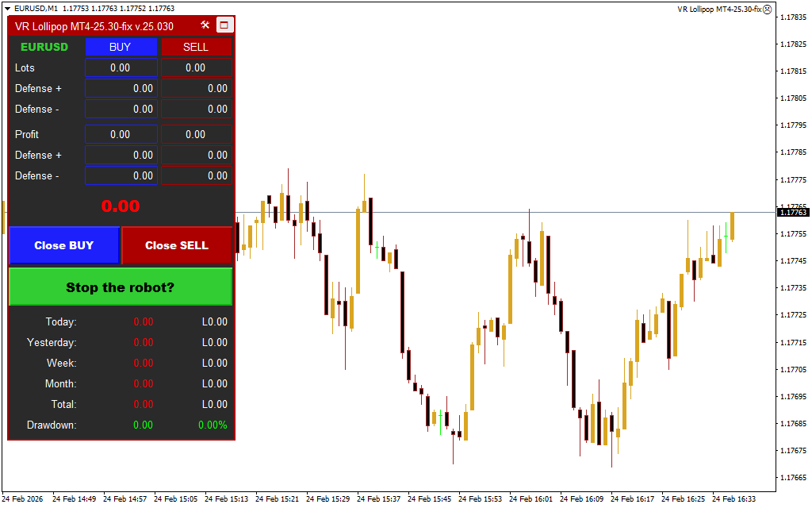Image resolution: width=812 pixels, height=508 pixels.
Task: Click the Close BUY button
Action: pyautogui.click(x=63, y=245)
